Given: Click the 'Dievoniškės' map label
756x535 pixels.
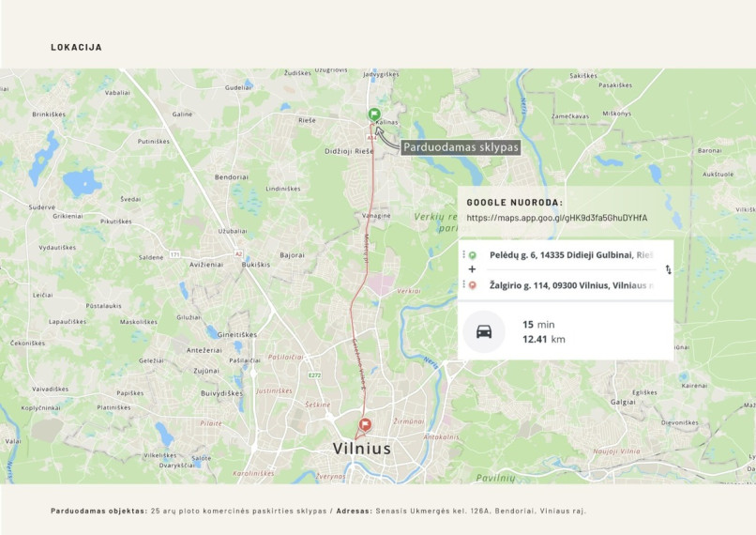Looking at the screenshot, I should tap(680, 422).
